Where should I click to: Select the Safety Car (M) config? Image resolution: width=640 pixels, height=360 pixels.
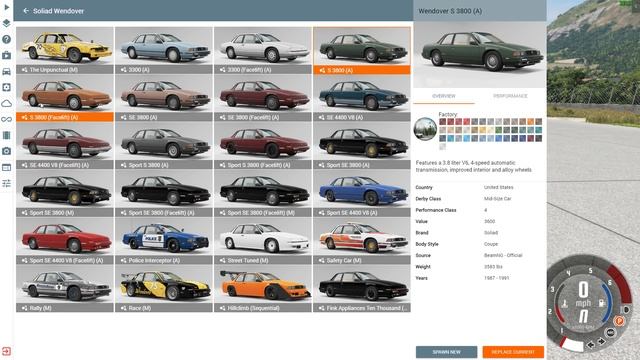click(x=362, y=241)
